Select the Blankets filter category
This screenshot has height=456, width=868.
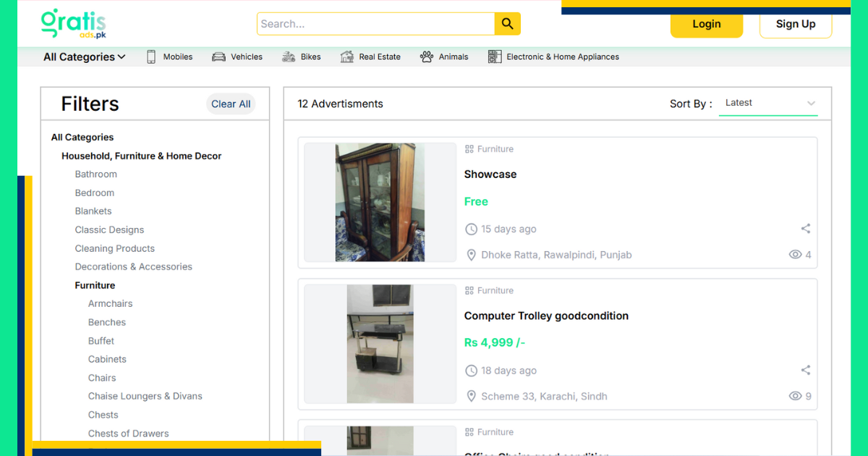[x=93, y=211]
